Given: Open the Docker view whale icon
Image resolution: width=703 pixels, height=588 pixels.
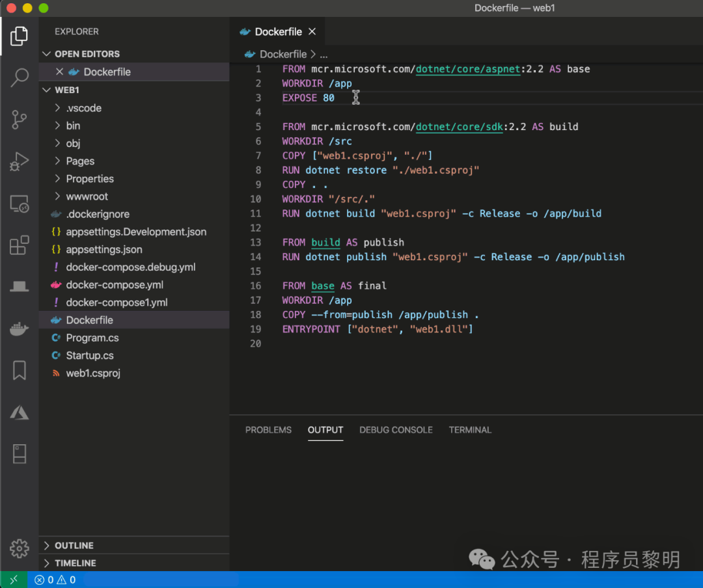Looking at the screenshot, I should (x=19, y=329).
